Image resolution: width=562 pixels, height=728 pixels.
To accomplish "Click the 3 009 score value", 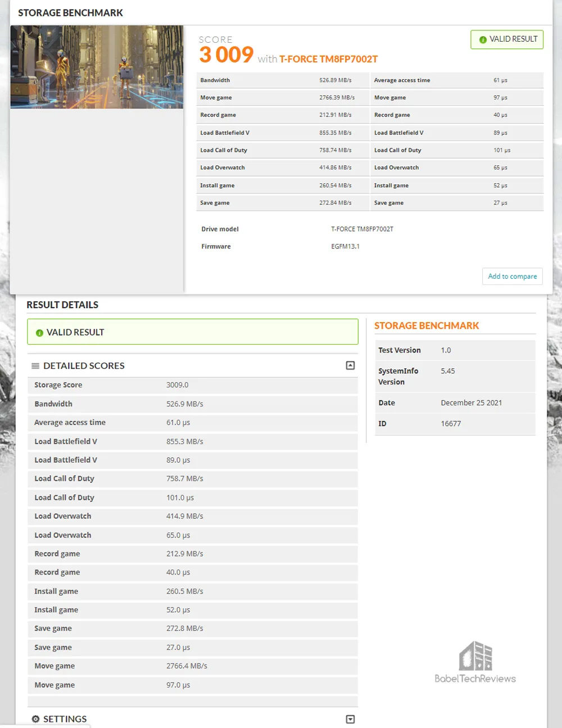I will point(226,55).
